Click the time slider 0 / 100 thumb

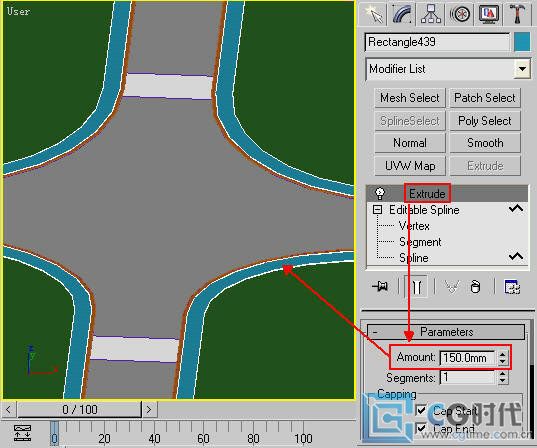(79, 409)
